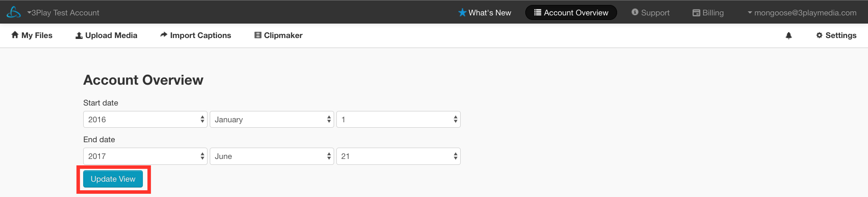The width and height of the screenshot is (868, 197).
Task: Select the Account Overview tab
Action: pyautogui.click(x=571, y=13)
